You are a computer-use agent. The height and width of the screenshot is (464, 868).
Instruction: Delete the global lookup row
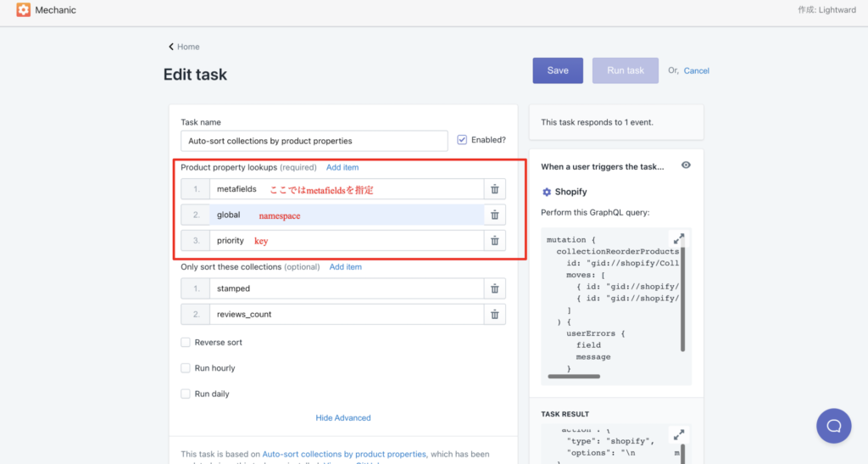click(x=495, y=215)
